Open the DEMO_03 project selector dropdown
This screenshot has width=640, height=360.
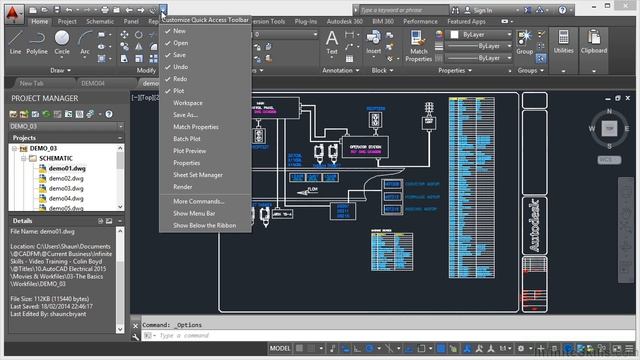67,126
